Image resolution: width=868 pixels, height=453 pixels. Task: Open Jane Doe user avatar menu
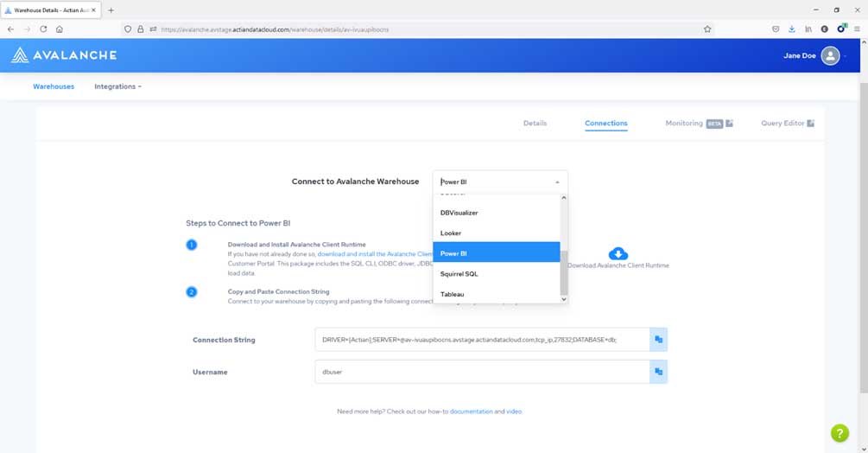coord(830,55)
